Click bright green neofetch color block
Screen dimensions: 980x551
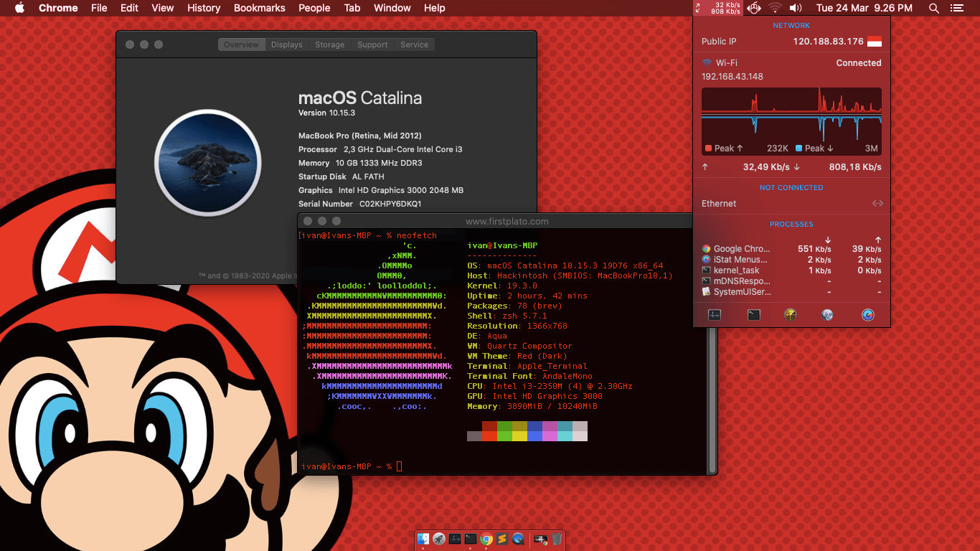pos(505,436)
